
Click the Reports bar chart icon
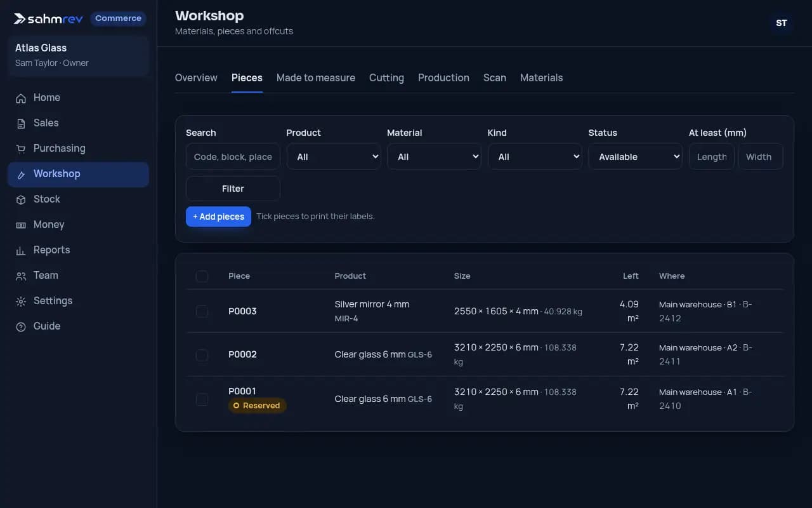tap(21, 250)
